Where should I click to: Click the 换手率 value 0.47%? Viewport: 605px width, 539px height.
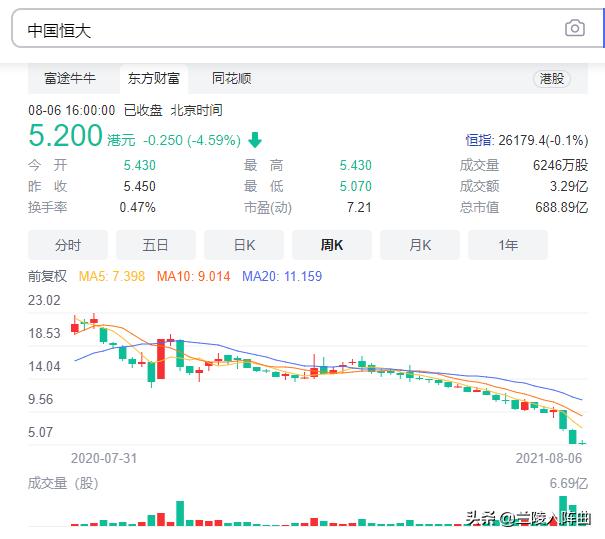137,208
